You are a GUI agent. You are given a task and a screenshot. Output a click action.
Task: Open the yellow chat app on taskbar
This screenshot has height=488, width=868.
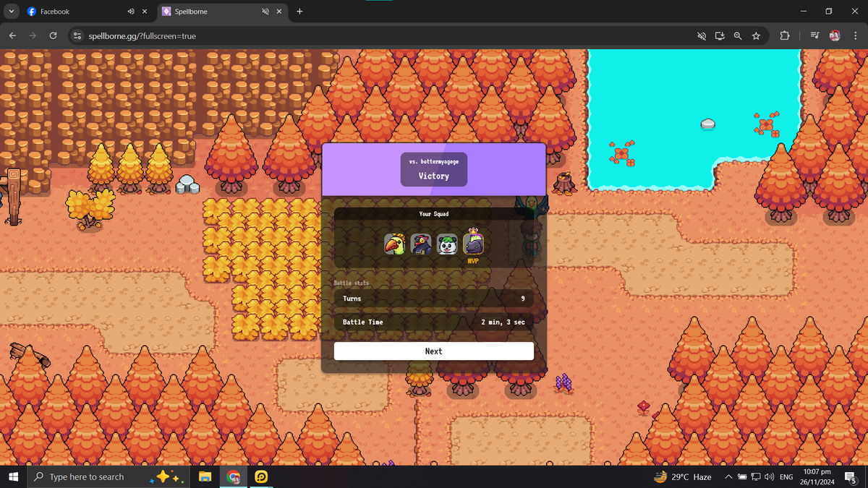pos(260,476)
